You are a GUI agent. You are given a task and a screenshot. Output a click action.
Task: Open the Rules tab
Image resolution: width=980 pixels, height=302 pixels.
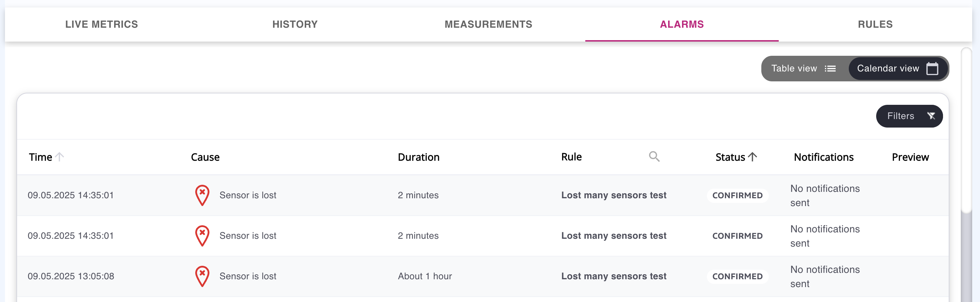(875, 25)
